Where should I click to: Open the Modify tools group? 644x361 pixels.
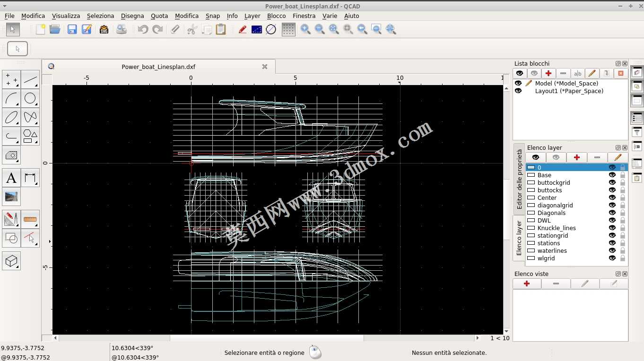[11, 219]
